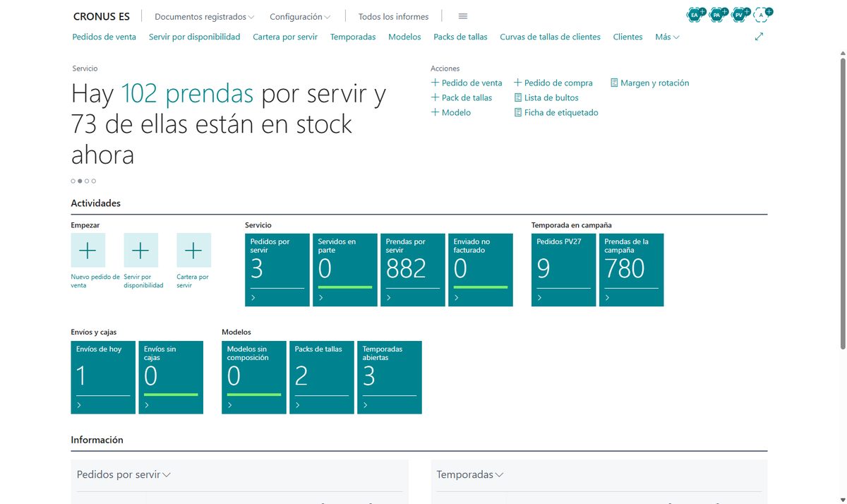Select the fourth headline carousel dot
This screenshot has height=504, width=847.
tap(94, 181)
